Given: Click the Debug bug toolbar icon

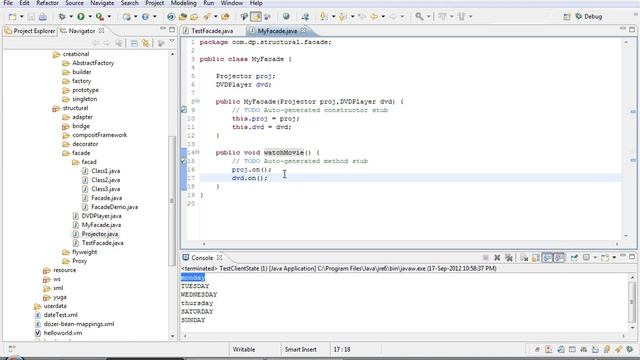Looking at the screenshot, I should tap(62, 17).
